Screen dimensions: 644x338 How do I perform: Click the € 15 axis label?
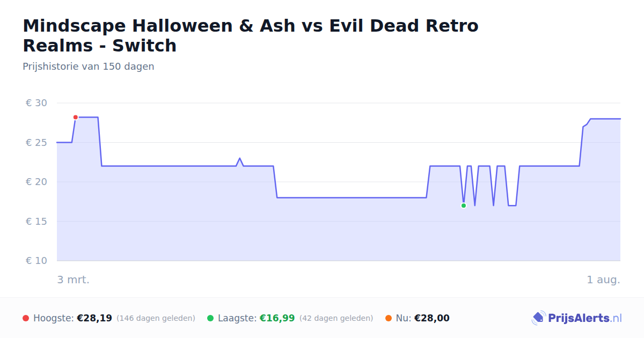pyautogui.click(x=36, y=221)
